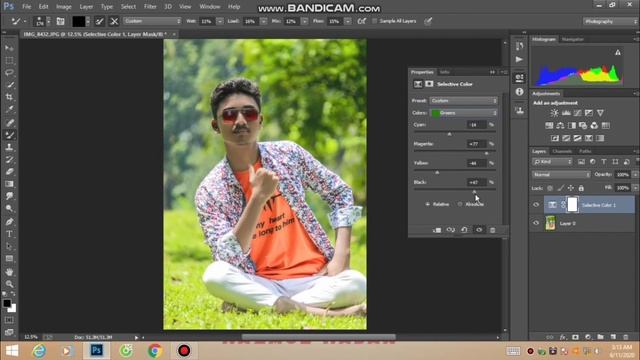Image resolution: width=640 pixels, height=360 pixels.
Task: Open Photoshop from the taskbar
Action: click(97, 351)
